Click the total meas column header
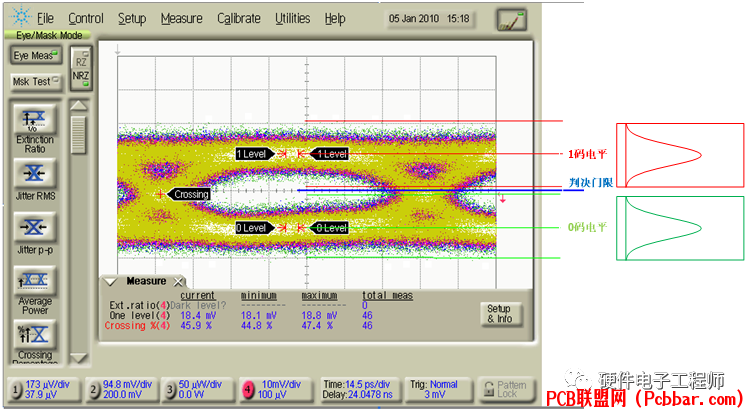This screenshot has height=413, width=748. [387, 296]
